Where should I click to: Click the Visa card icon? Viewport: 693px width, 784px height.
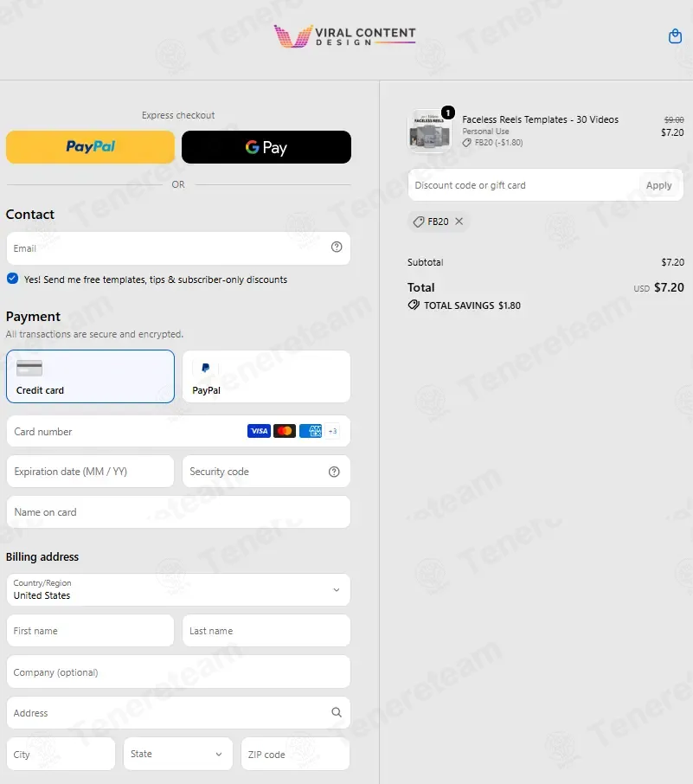259,431
